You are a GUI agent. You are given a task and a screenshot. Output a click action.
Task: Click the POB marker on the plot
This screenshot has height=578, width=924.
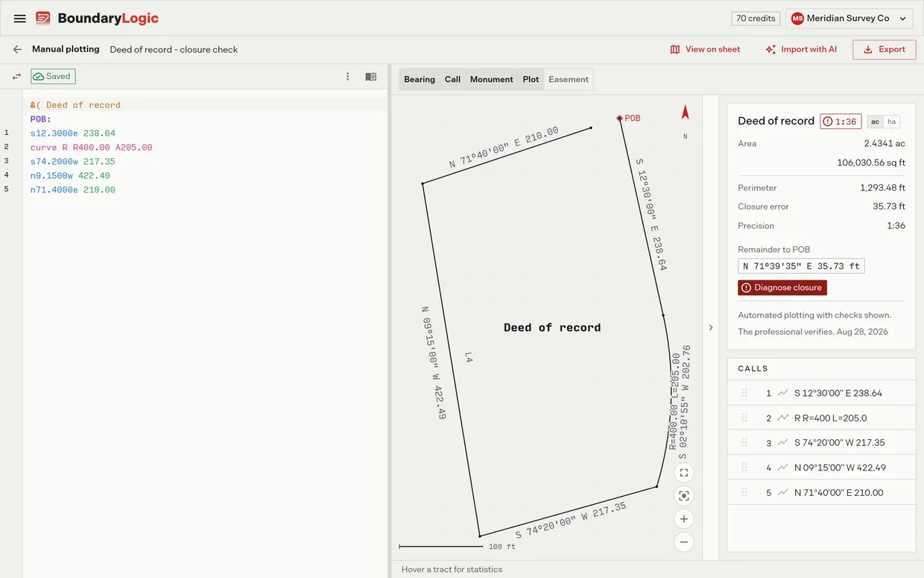[x=619, y=118]
